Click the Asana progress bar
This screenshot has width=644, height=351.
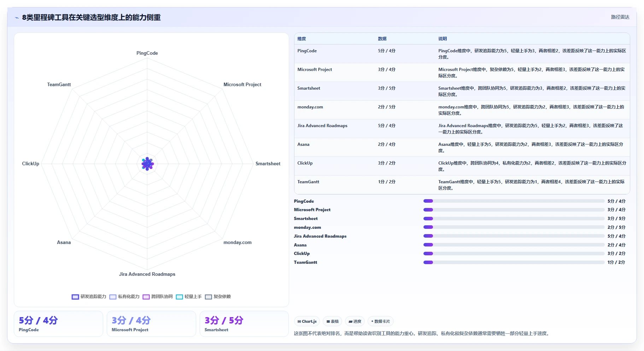(x=514, y=245)
